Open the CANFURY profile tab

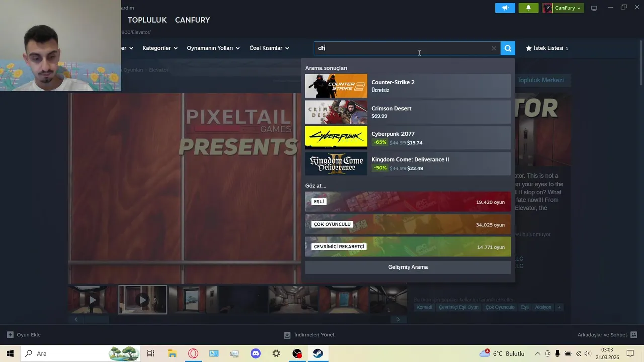pos(192,20)
